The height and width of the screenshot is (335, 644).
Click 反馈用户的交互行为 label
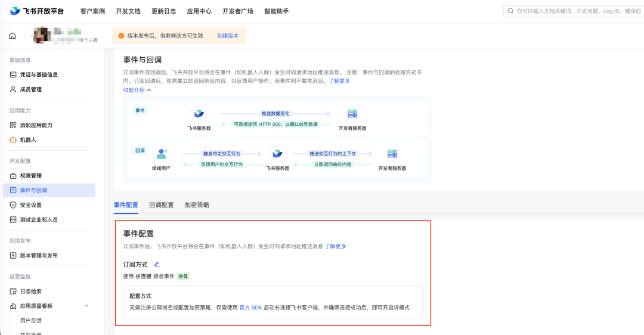click(222, 164)
